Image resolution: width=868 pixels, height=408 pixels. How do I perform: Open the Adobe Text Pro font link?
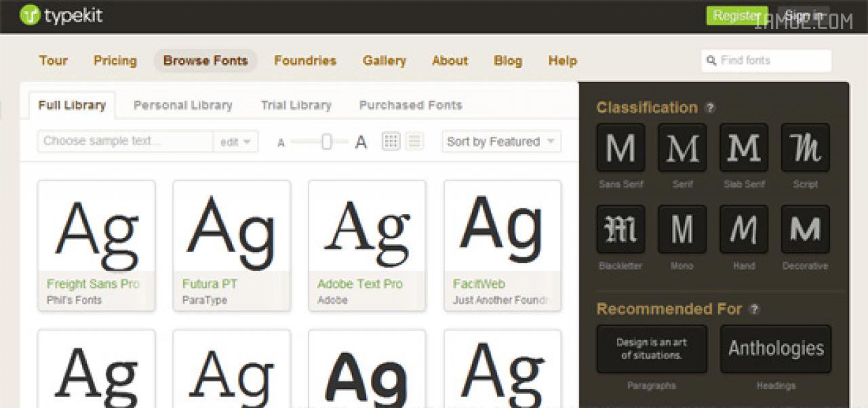[360, 284]
